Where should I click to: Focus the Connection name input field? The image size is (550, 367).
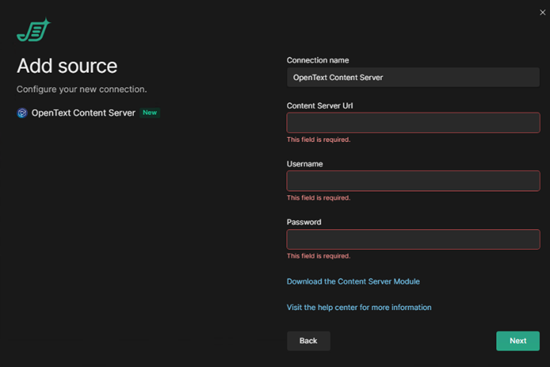point(413,77)
